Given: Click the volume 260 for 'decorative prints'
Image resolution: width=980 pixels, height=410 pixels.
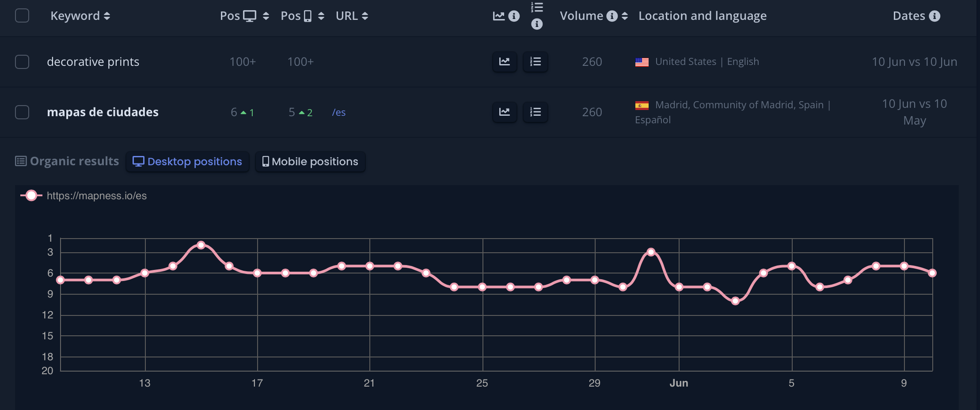Looking at the screenshot, I should [592, 62].
